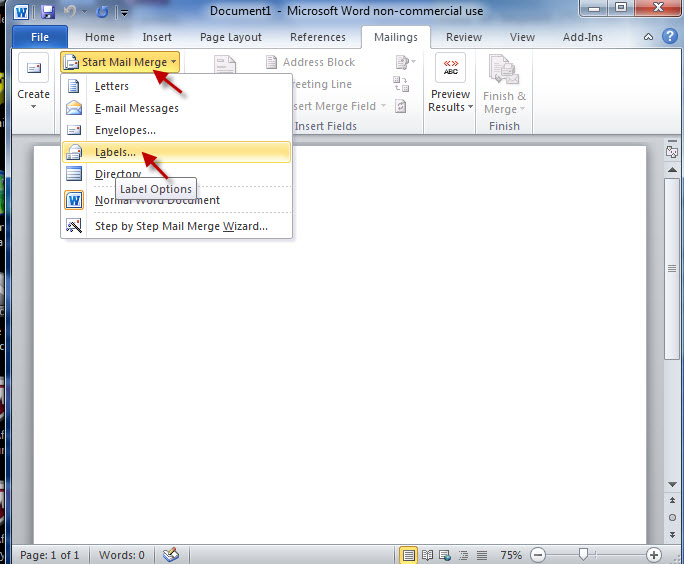Viewport: 684px width, 564px height.
Task: Open the Add-Ins tab
Action: pyautogui.click(x=582, y=37)
